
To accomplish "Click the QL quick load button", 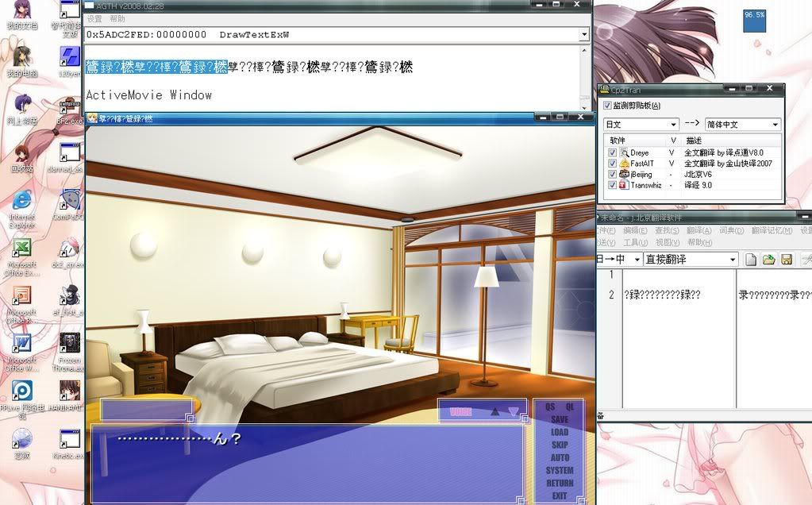I will [x=570, y=407].
